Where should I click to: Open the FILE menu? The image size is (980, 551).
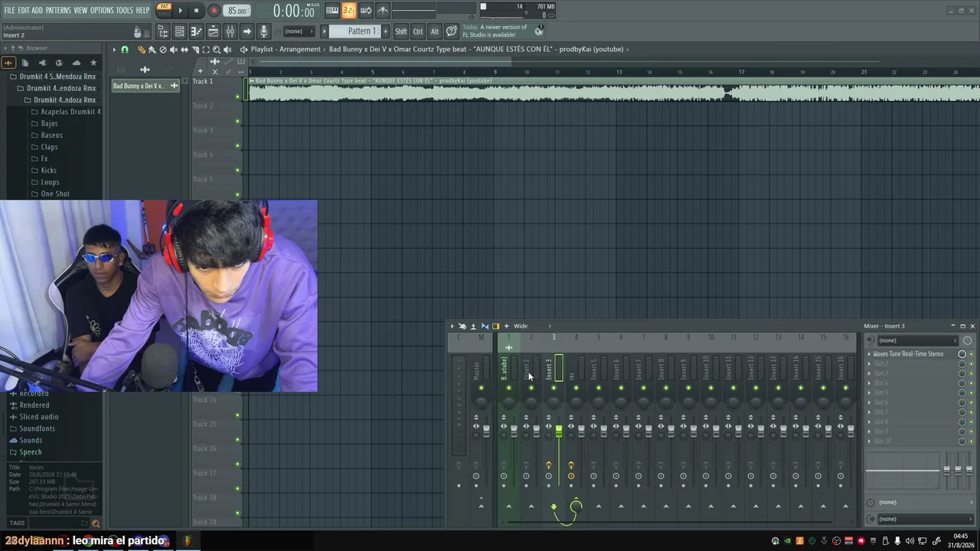pyautogui.click(x=9, y=11)
